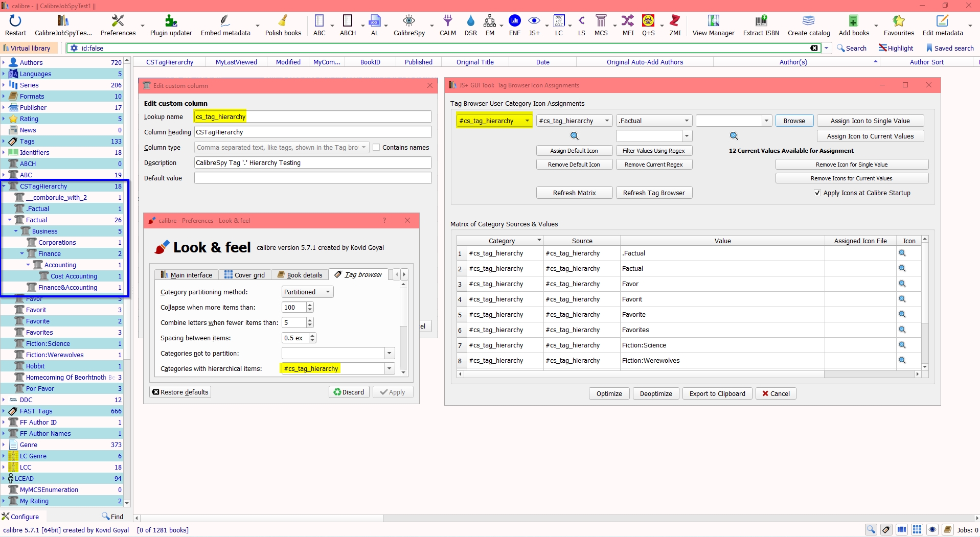
Task: Switch to the Main interface tab
Action: (x=187, y=275)
